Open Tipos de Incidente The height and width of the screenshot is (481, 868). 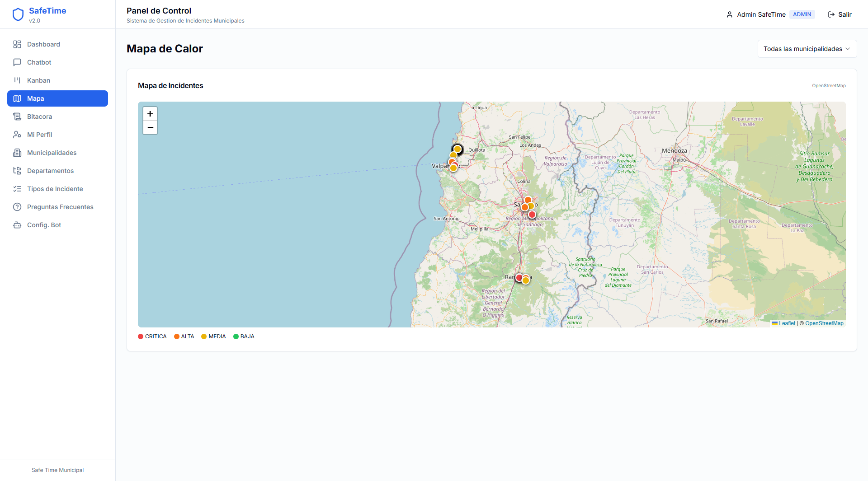click(57, 189)
